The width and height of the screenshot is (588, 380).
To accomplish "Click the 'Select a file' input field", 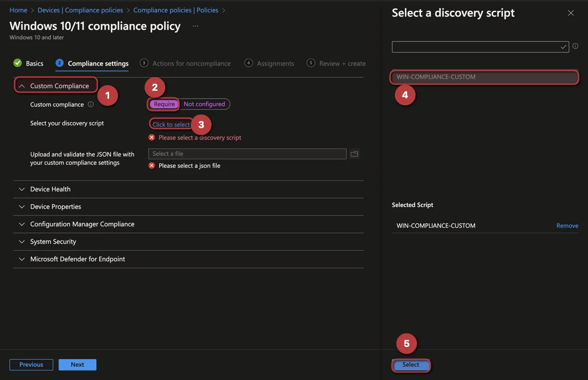I will click(247, 154).
